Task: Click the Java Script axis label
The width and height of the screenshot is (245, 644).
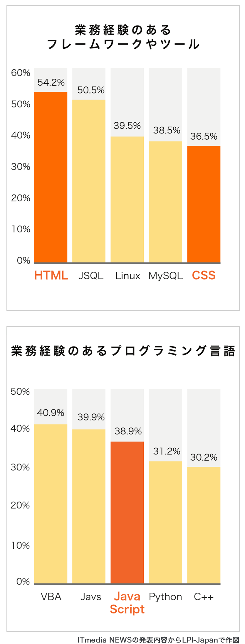Action: pos(127,603)
